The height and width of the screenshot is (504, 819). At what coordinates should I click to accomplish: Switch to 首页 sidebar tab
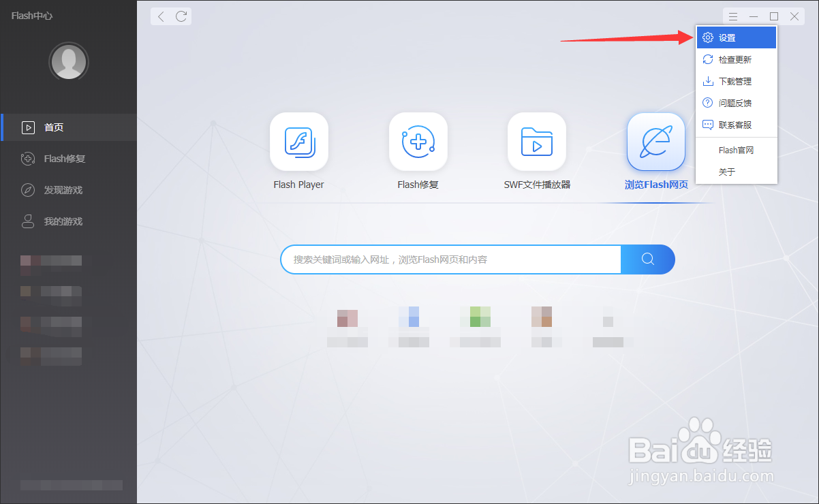click(x=68, y=127)
